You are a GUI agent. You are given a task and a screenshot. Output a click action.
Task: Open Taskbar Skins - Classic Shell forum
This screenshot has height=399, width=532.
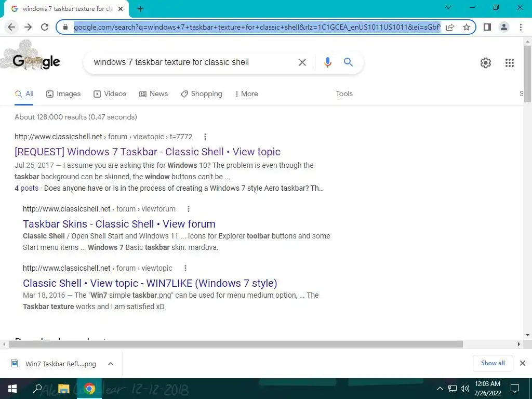click(x=119, y=224)
